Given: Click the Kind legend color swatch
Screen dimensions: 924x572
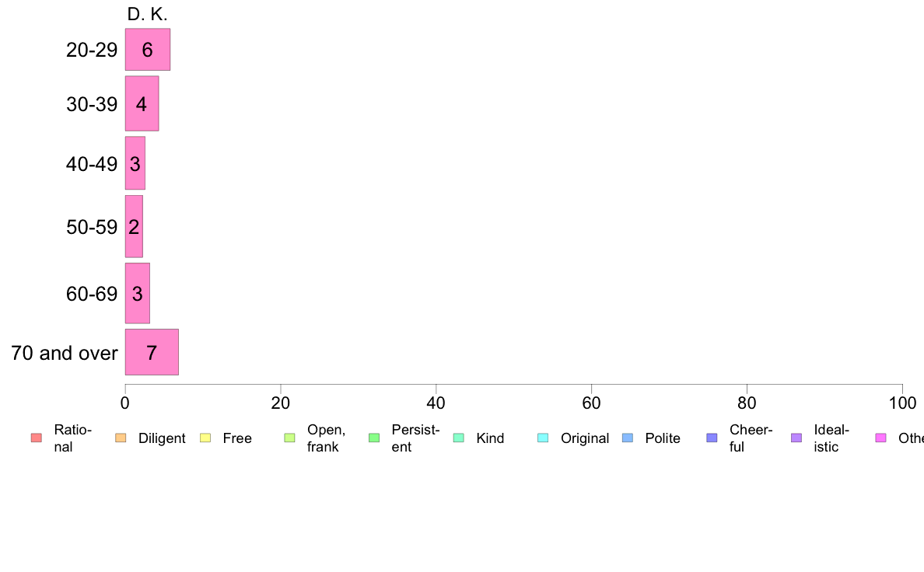Looking at the screenshot, I should pos(458,438).
